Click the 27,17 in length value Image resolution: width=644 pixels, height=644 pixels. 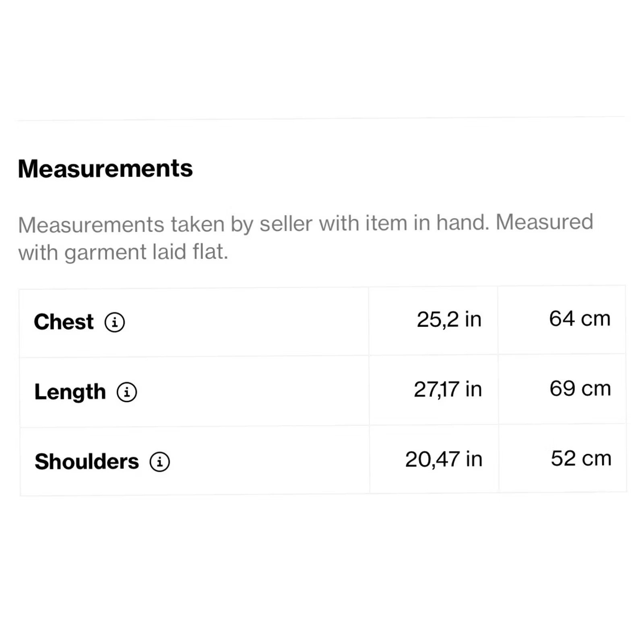click(x=448, y=389)
